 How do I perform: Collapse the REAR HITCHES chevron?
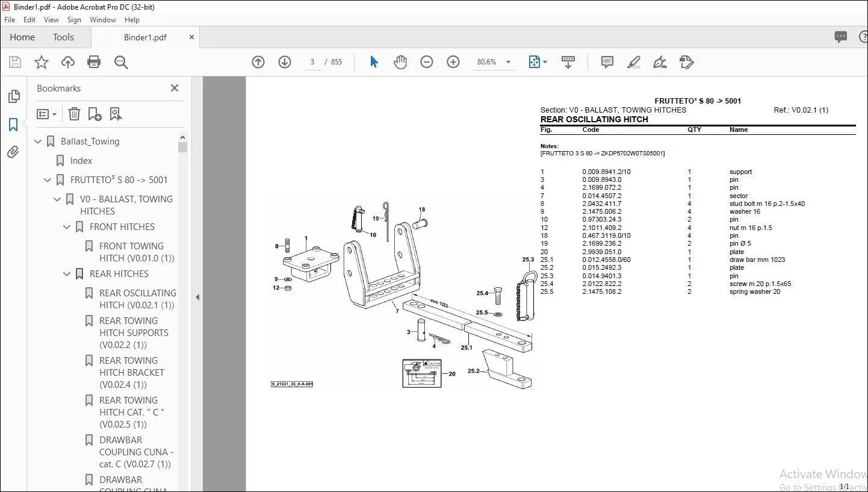[67, 274]
